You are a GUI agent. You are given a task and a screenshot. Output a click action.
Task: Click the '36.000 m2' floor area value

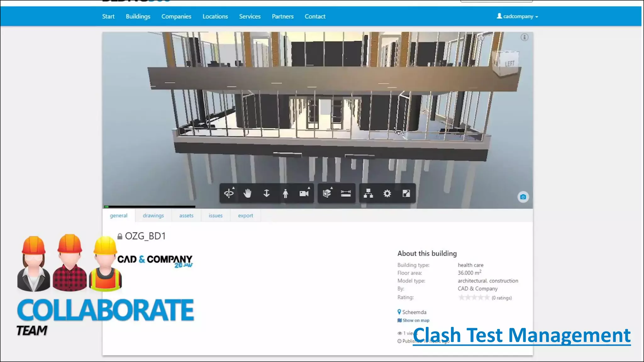[469, 272]
